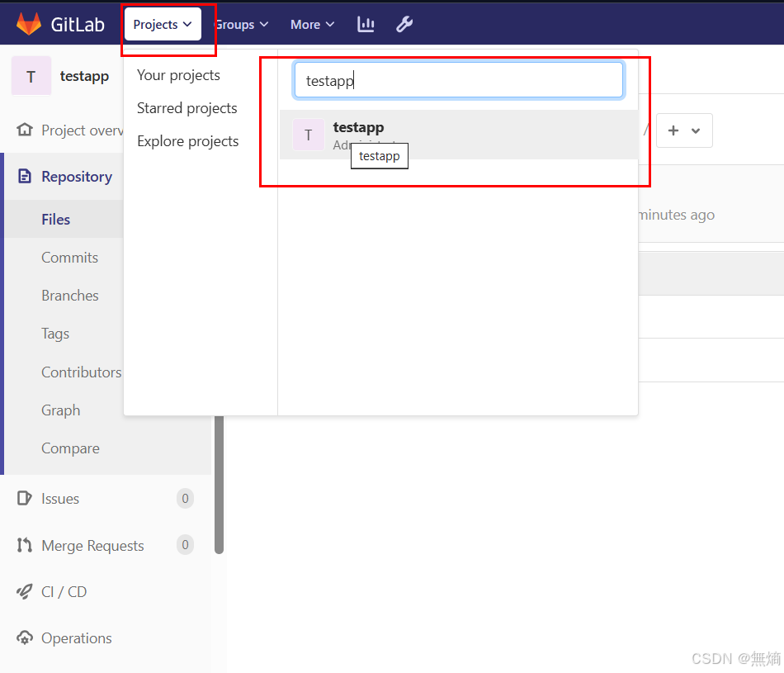This screenshot has width=784, height=673.
Task: Click the testapp result avatar T
Action: tap(309, 135)
